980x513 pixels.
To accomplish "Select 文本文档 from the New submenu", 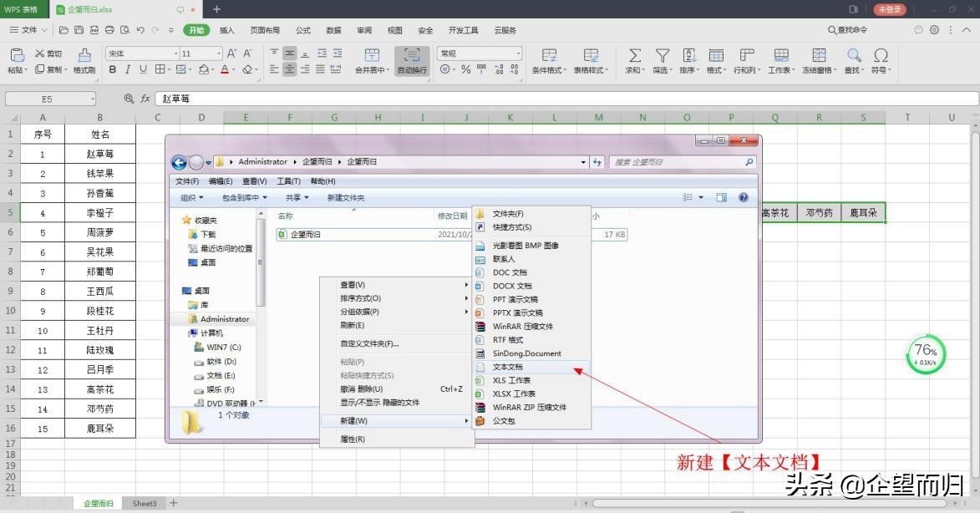I will click(531, 367).
